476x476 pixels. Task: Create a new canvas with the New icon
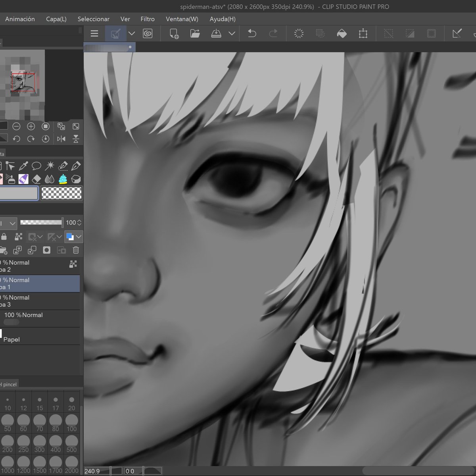pyautogui.click(x=174, y=34)
